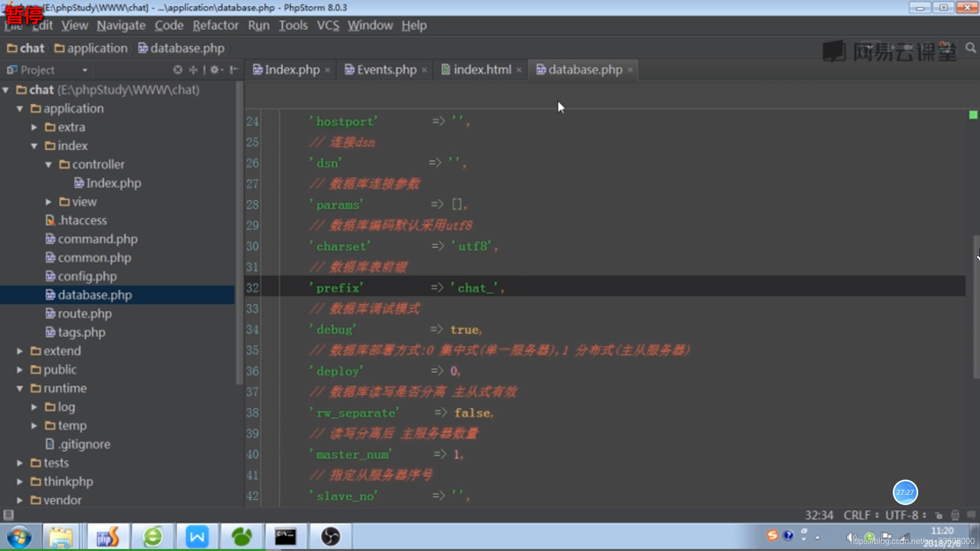980x551 pixels.
Task: Open the command prompt taskbar icon
Action: (x=285, y=537)
